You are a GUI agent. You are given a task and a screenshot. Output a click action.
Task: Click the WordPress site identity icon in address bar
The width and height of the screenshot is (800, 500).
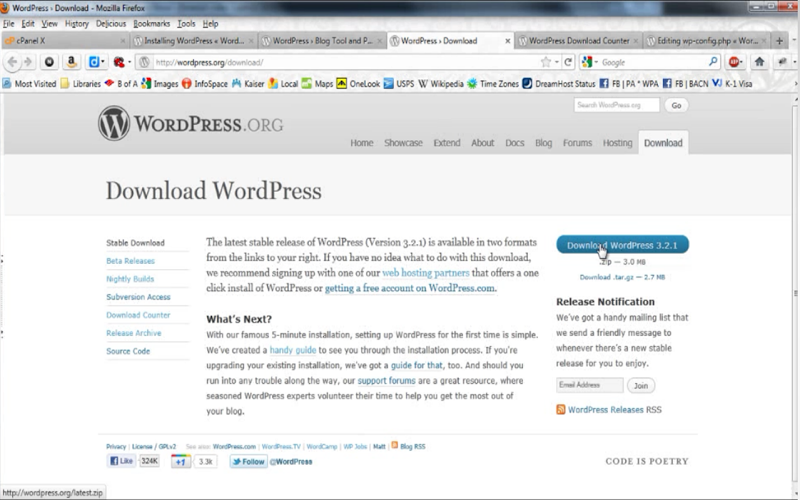click(x=144, y=62)
